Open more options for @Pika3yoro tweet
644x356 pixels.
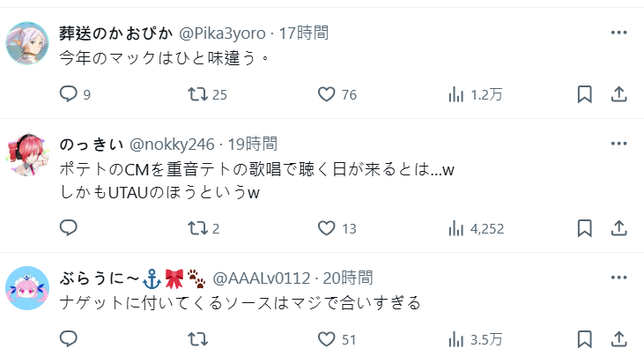coord(619,33)
